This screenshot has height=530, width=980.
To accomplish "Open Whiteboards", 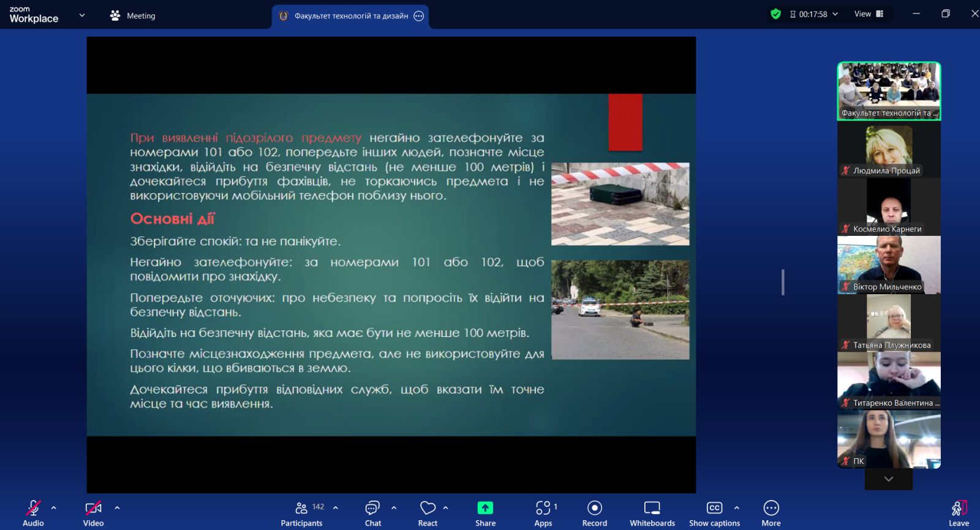I will coord(652,513).
